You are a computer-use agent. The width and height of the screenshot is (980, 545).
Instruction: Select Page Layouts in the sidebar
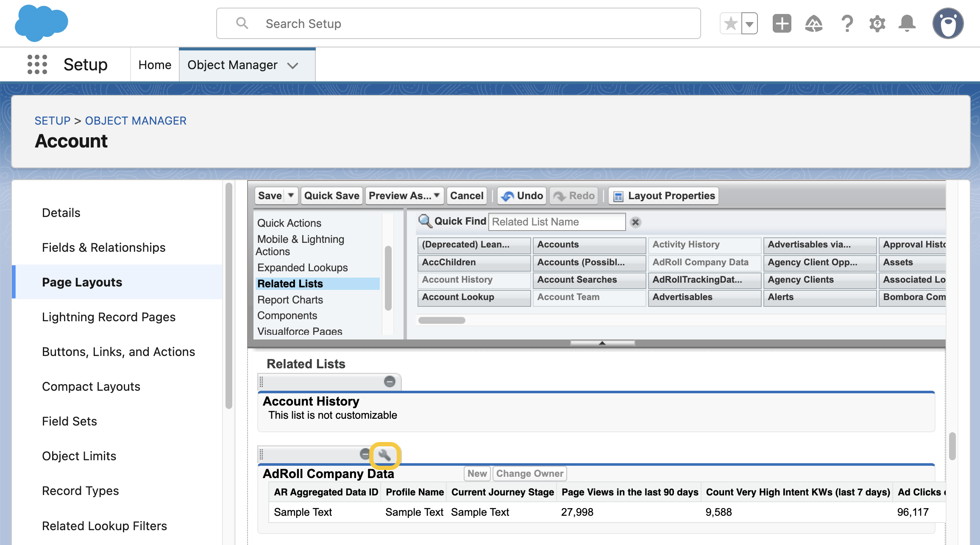(x=117, y=282)
